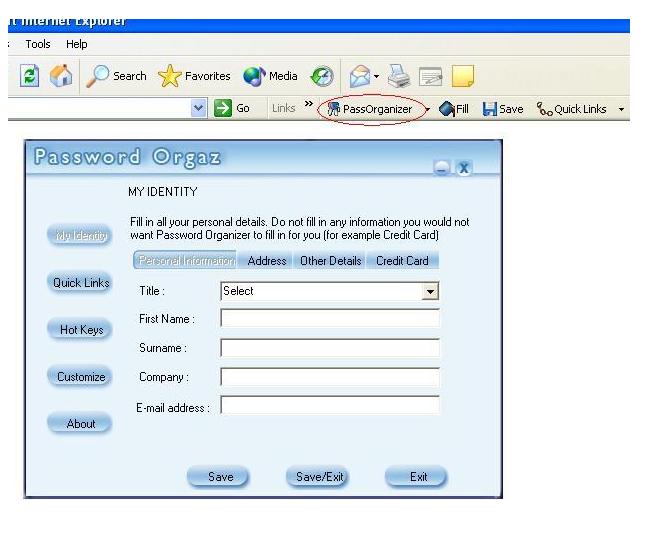Click the PassOrganizer toolbar button

370,109
